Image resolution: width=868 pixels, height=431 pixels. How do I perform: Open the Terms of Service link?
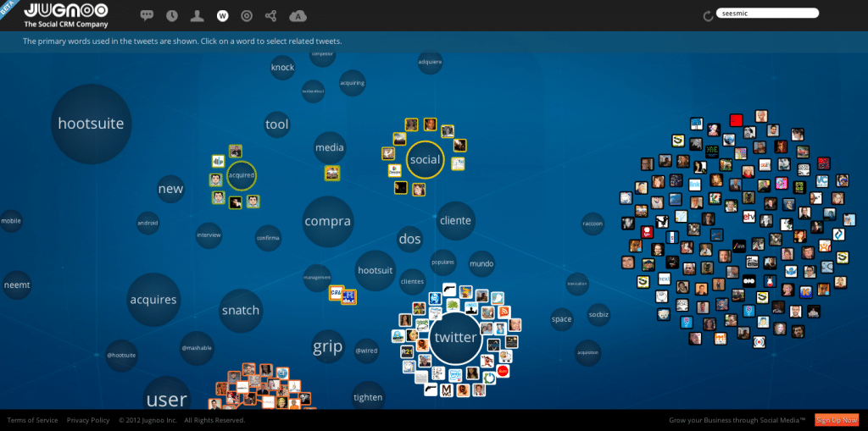click(32, 420)
